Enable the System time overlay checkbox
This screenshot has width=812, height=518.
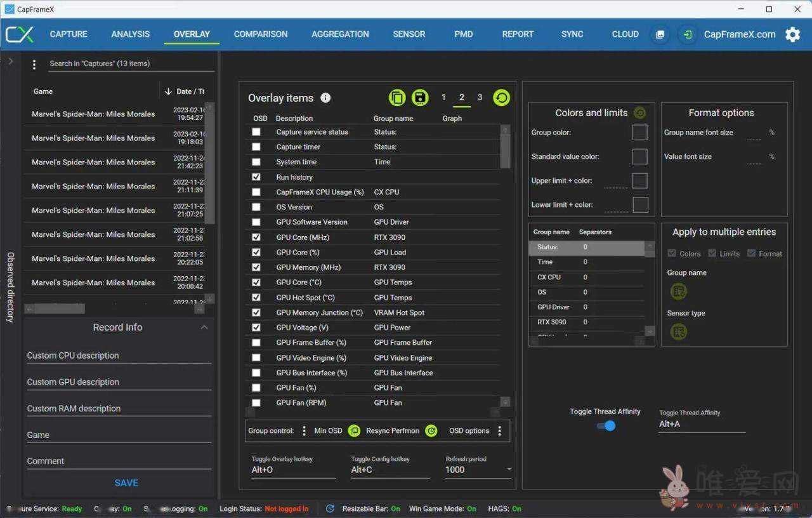coord(256,162)
